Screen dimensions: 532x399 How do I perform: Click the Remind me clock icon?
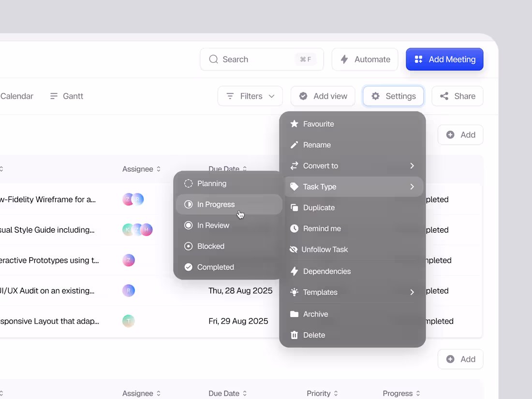point(294,228)
